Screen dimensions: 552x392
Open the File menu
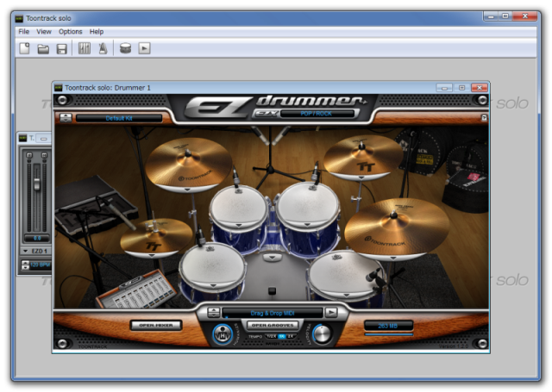tap(23, 32)
